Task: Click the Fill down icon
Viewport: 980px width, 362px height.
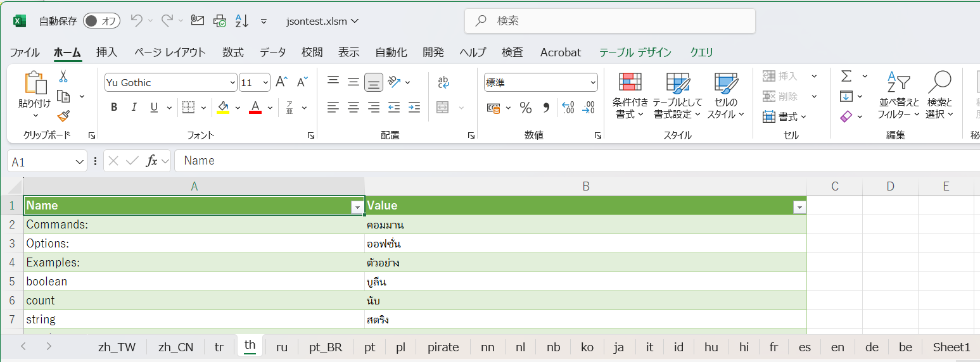Action: click(x=846, y=96)
